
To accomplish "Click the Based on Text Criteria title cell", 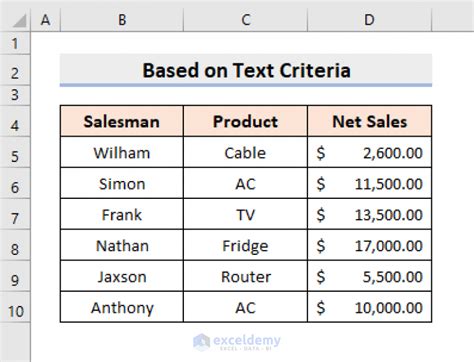I will click(246, 70).
